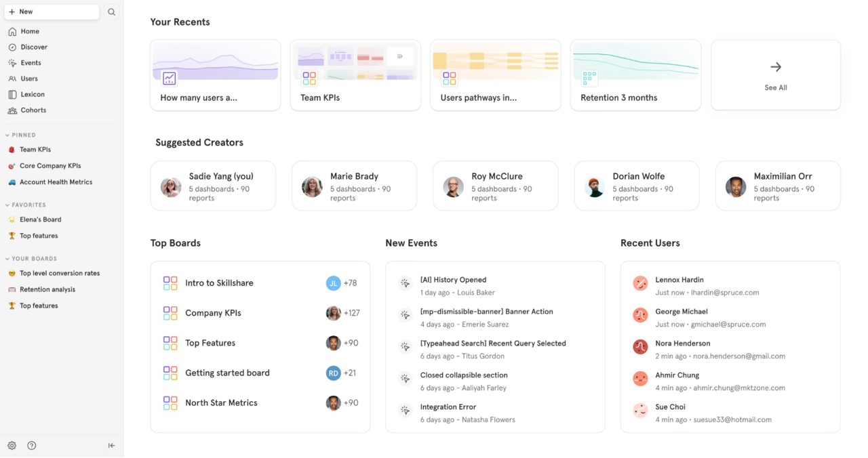Screen dimensions: 868x458
Task: Click Intro to Skillshare board icon
Action: pos(170,283)
